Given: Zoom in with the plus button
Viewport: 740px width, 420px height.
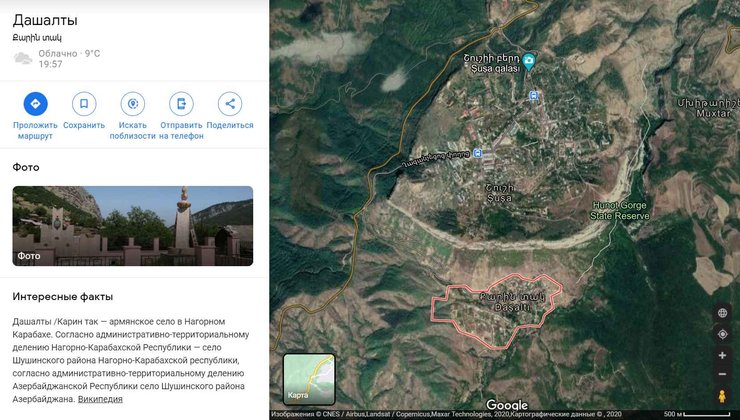Looking at the screenshot, I should click(722, 355).
